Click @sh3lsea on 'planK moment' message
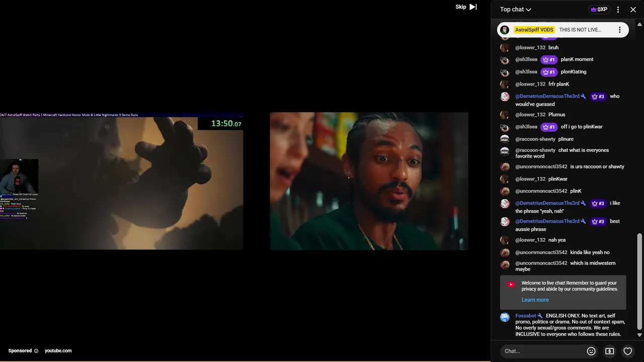The image size is (644, 362). point(526,59)
